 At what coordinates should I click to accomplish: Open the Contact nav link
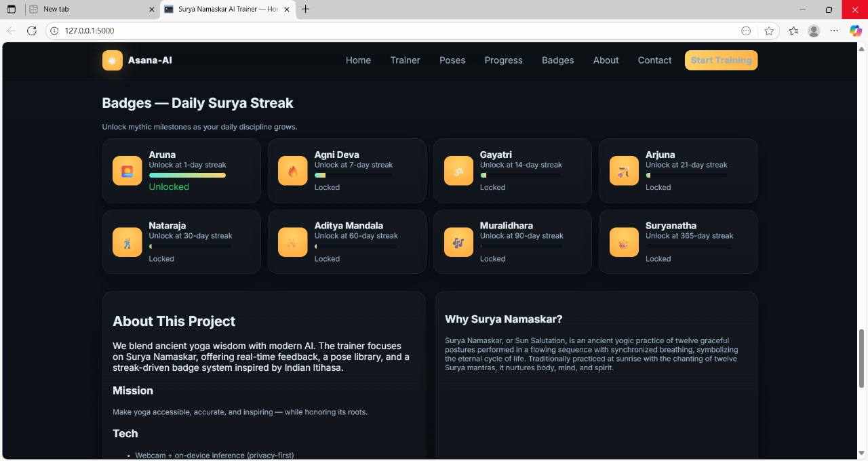[654, 60]
